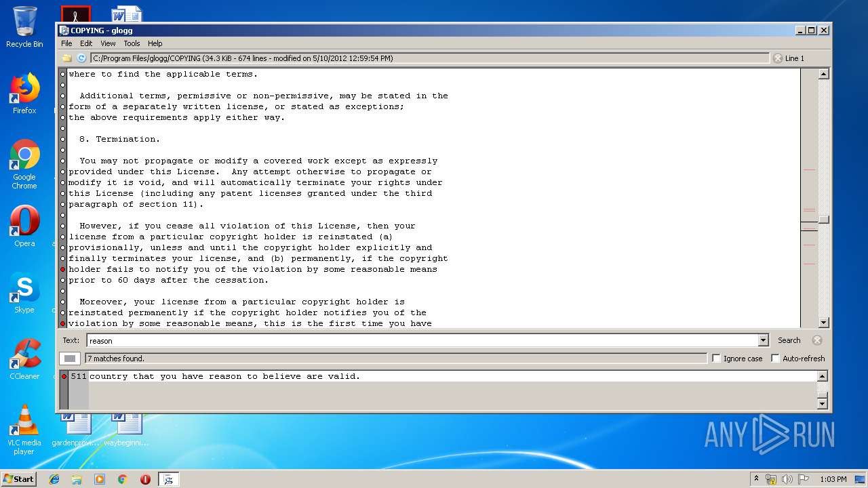
Task: Click the Action Center flag tray icon
Action: pyautogui.click(x=804, y=479)
